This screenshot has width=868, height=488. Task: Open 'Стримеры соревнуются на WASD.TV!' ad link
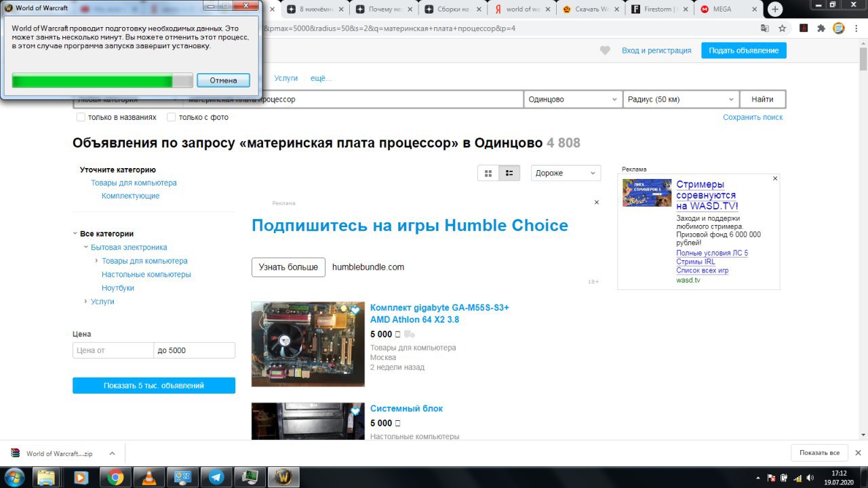tap(707, 195)
